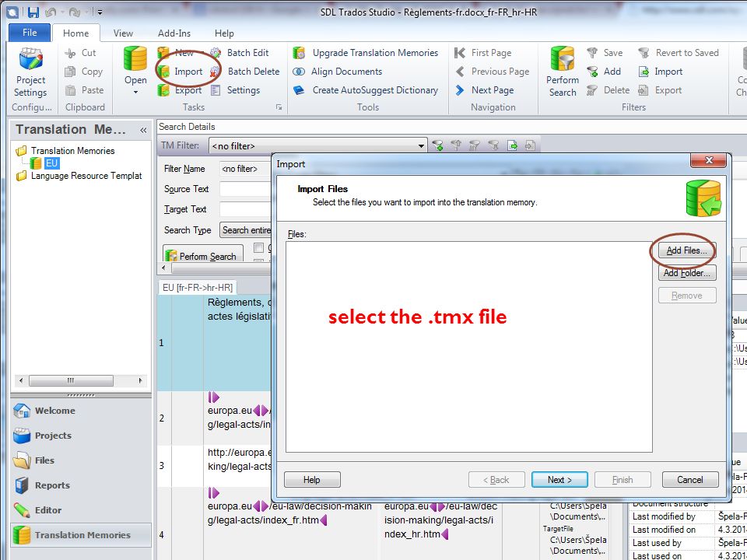Screen dimensions: 747x560
Task: Click Next > in Import dialog
Action: 559,480
